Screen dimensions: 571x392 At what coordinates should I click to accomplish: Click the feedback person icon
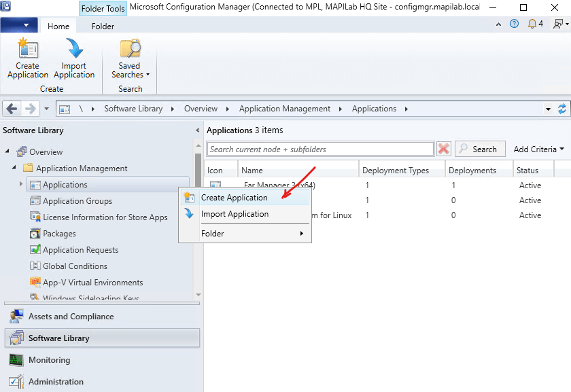[557, 24]
